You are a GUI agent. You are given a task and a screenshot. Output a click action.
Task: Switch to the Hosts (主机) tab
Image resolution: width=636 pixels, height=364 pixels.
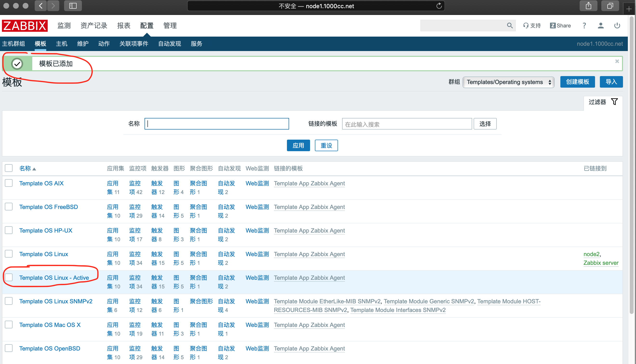click(x=61, y=44)
